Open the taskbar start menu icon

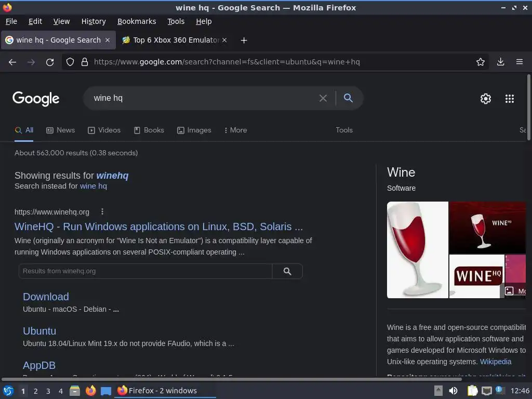click(8, 391)
